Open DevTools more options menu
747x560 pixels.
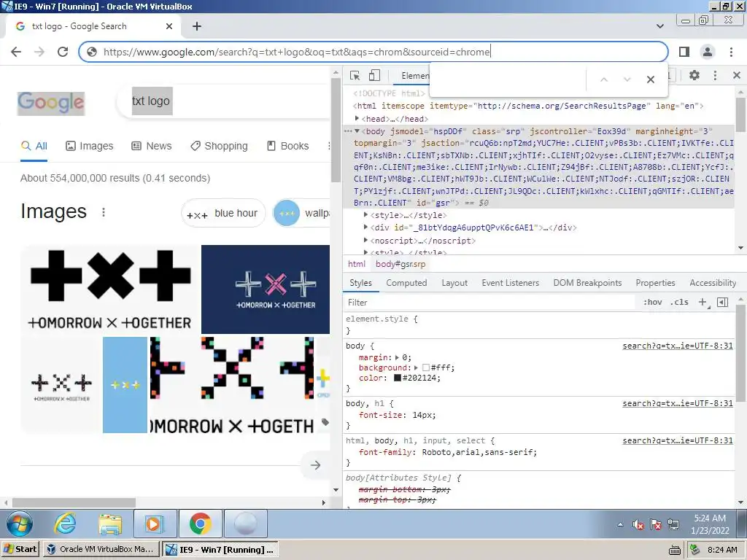(x=715, y=75)
